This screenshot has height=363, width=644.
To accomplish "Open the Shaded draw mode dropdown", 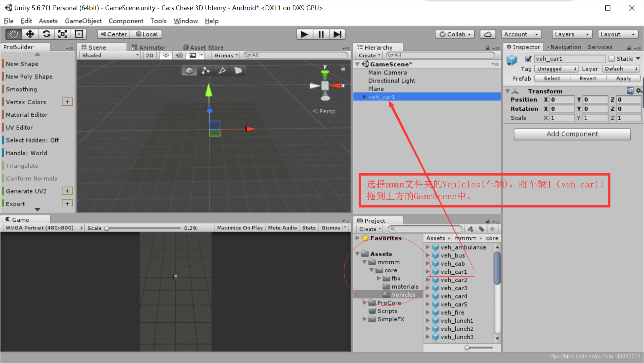I will click(x=110, y=55).
